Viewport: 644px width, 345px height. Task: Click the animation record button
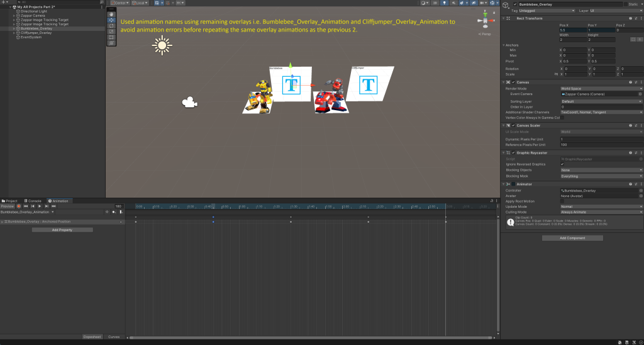pos(18,206)
